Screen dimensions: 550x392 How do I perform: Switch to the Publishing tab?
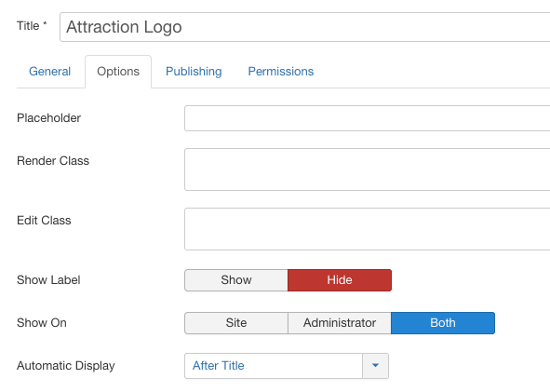[194, 72]
